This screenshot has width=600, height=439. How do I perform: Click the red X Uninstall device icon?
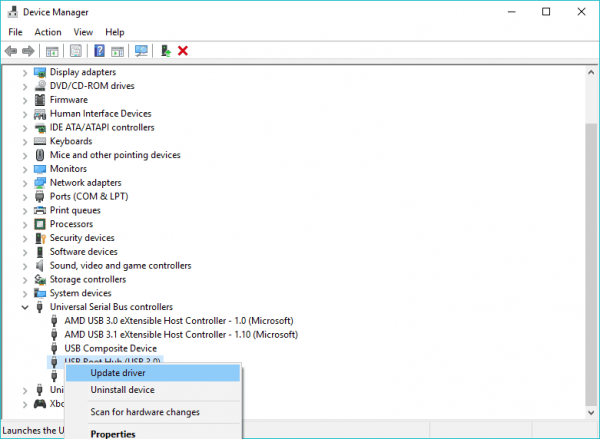point(183,51)
